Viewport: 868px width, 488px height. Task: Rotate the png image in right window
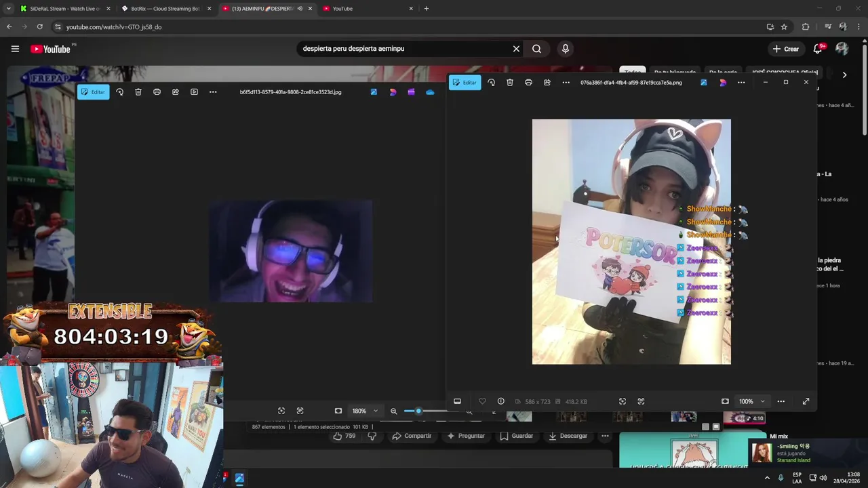[491, 83]
